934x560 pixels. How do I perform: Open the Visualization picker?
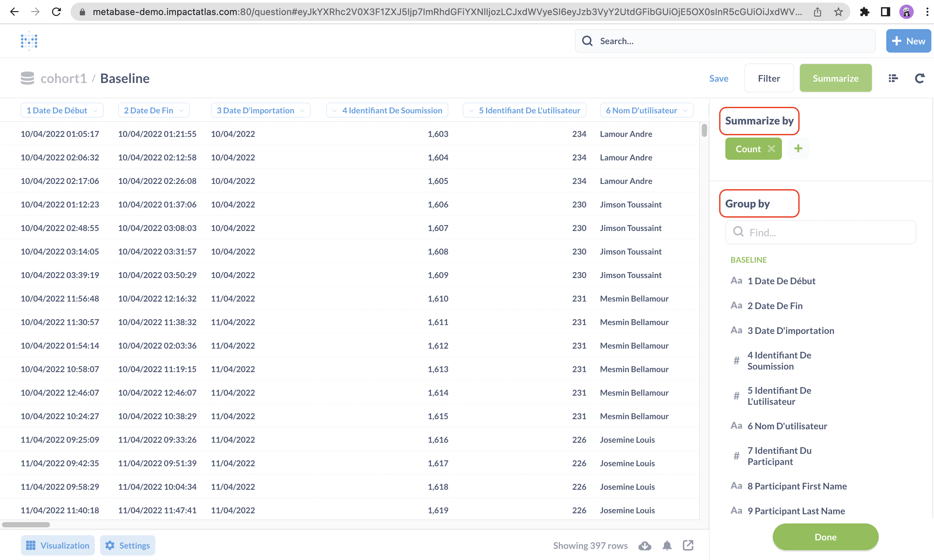[x=58, y=545]
